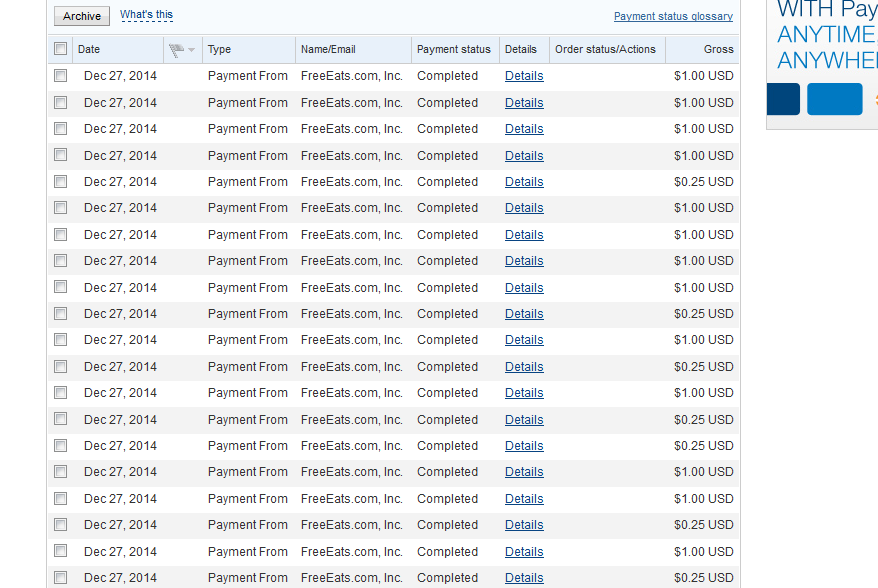The image size is (878, 588).
Task: Click the Archive button
Action: click(x=82, y=16)
